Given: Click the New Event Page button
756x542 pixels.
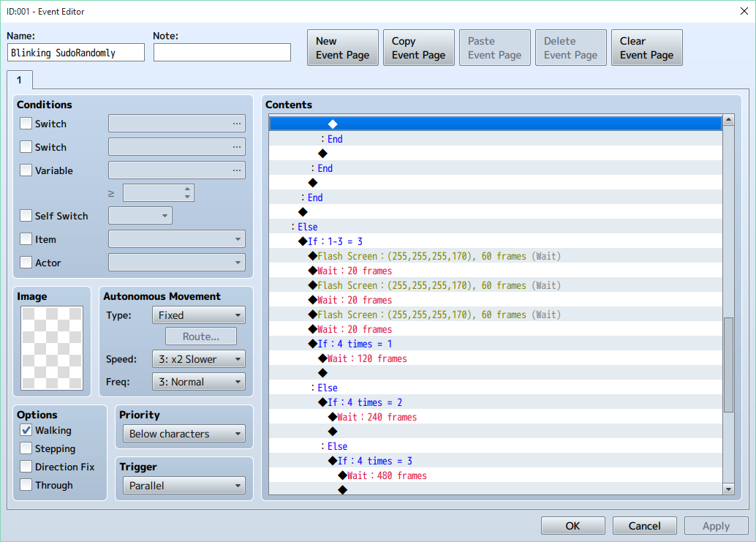Looking at the screenshot, I should 342,48.
